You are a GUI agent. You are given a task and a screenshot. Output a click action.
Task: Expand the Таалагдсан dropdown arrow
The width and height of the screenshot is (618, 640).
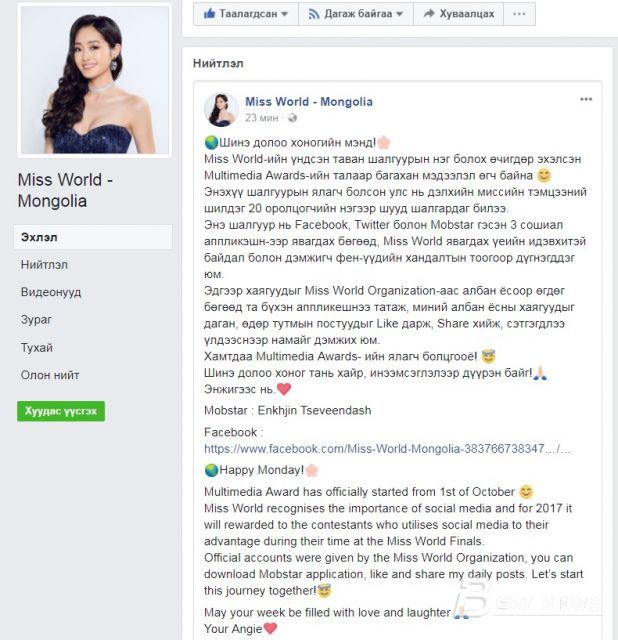(285, 14)
